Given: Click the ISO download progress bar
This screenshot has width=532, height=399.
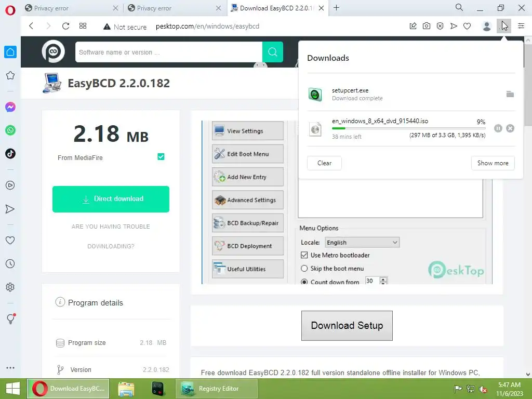Looking at the screenshot, I should (408, 128).
